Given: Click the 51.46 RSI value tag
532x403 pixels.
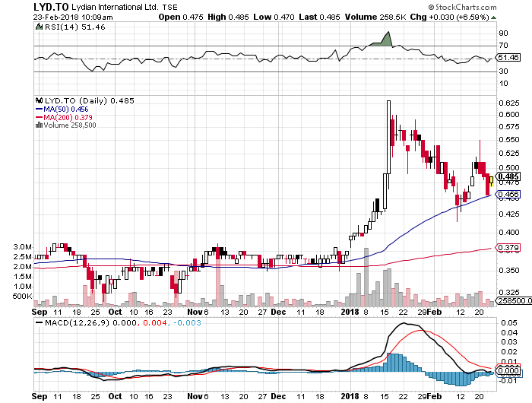Looking at the screenshot, I should click(x=508, y=57).
